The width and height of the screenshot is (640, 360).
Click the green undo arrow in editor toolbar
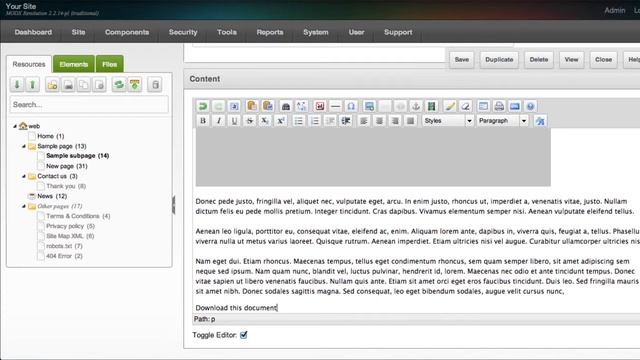tap(202, 107)
